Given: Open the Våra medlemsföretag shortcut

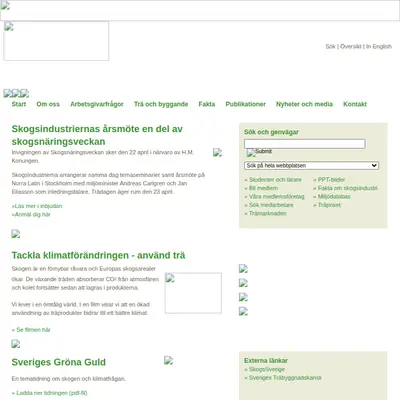Looking at the screenshot, I should (x=277, y=196).
